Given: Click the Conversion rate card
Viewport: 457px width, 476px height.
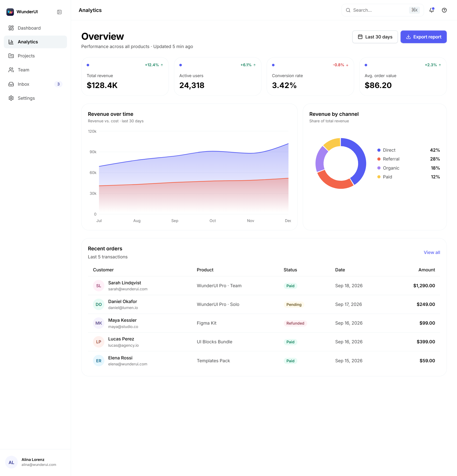Looking at the screenshot, I should point(310,77).
